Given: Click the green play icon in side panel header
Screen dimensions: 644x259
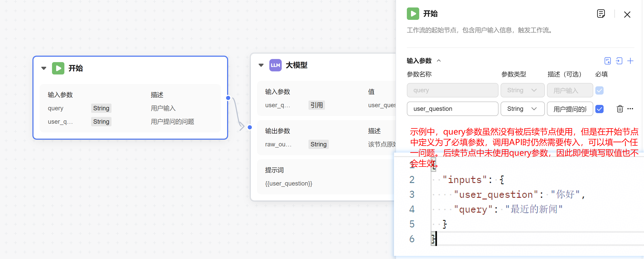Looking at the screenshot, I should tap(413, 14).
